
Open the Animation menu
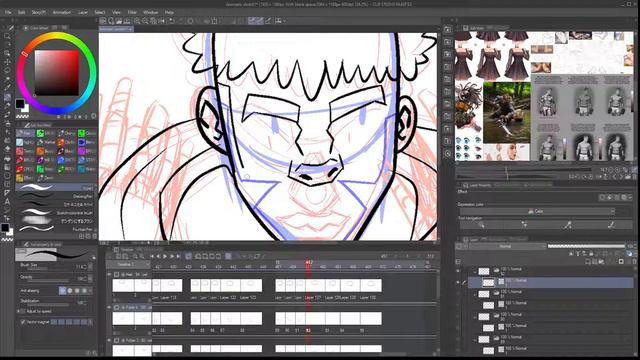click(x=62, y=12)
